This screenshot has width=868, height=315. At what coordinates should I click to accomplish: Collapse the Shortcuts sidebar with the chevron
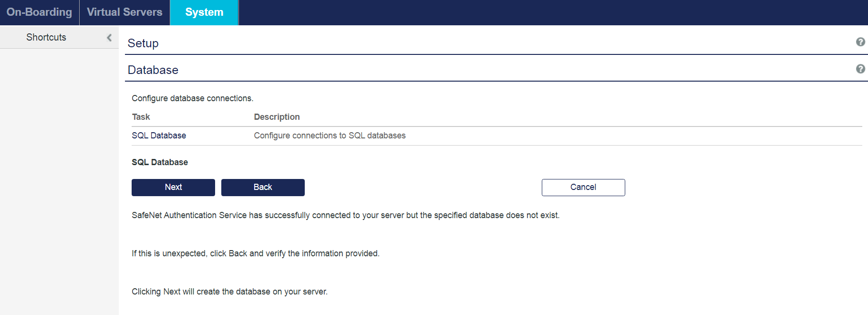[x=109, y=37]
